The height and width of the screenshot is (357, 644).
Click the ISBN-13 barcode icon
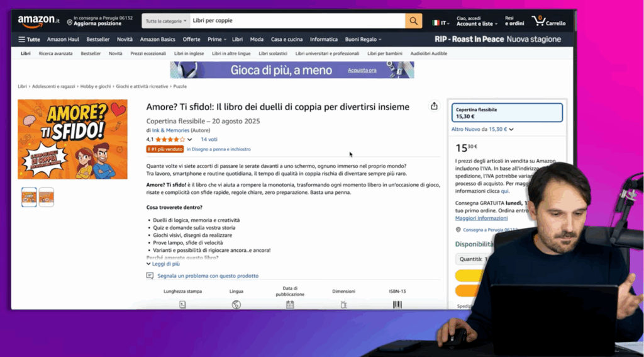(x=397, y=305)
